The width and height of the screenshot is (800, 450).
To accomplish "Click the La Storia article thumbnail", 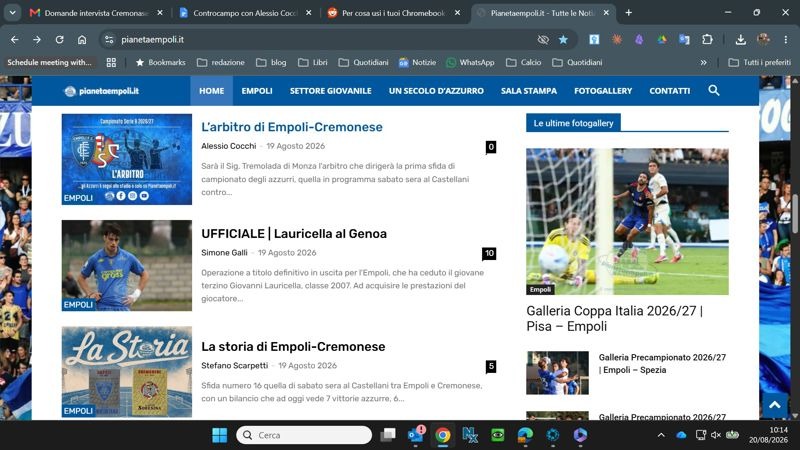I will pyautogui.click(x=127, y=372).
